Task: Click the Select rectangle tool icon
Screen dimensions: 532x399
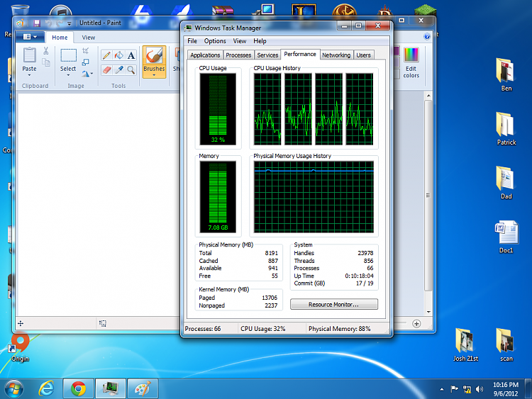Action: point(68,55)
